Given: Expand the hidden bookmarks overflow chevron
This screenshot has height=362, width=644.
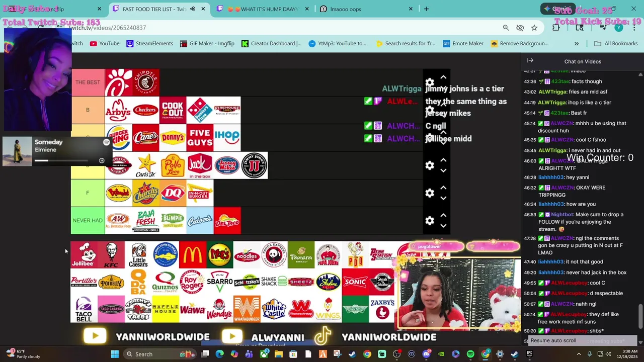Looking at the screenshot, I should pos(577,44).
